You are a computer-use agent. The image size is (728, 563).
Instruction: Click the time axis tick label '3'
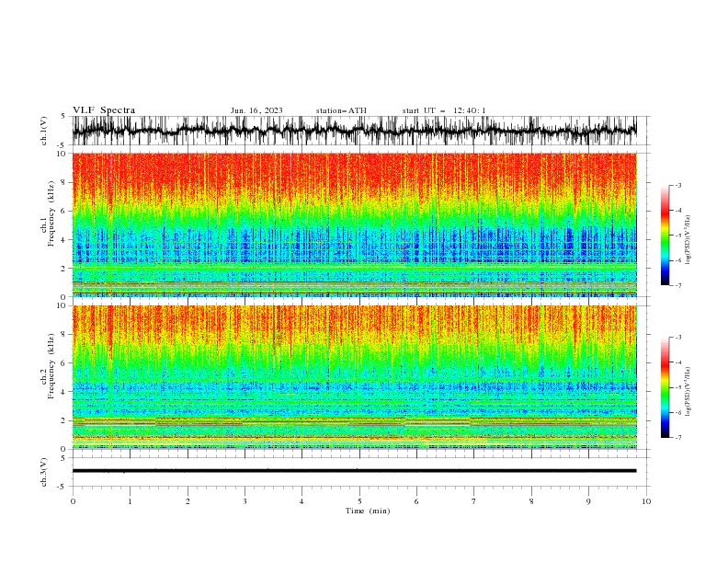(x=245, y=501)
